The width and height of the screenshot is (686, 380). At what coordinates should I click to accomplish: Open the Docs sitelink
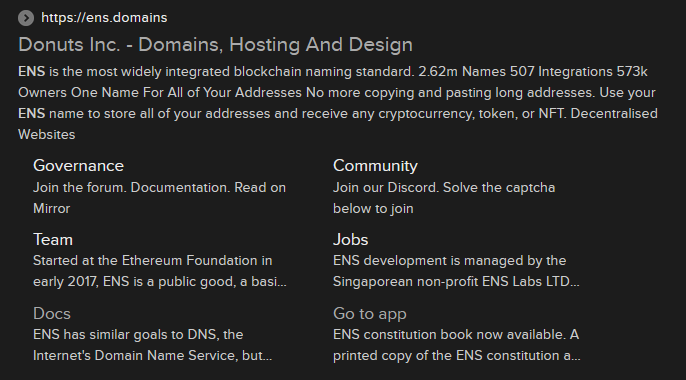click(x=52, y=314)
